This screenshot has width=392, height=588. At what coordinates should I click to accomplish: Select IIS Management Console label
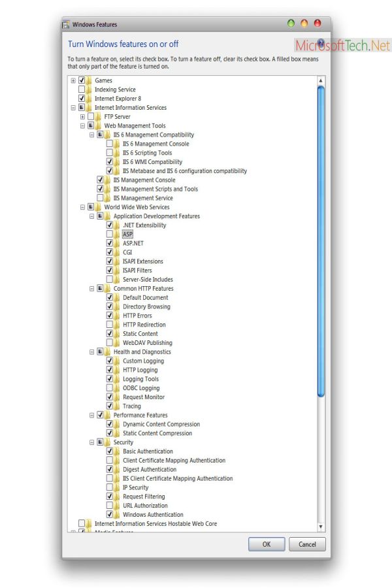tap(144, 180)
